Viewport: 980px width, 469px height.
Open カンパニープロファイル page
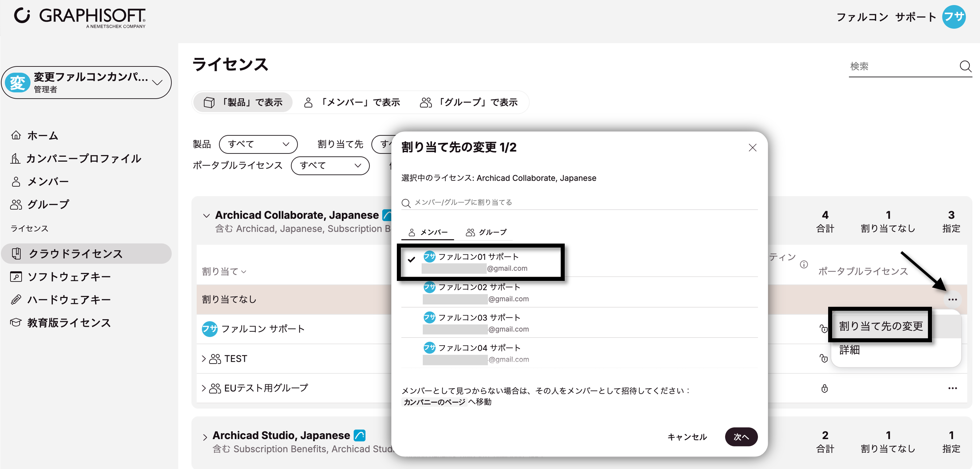point(76,158)
